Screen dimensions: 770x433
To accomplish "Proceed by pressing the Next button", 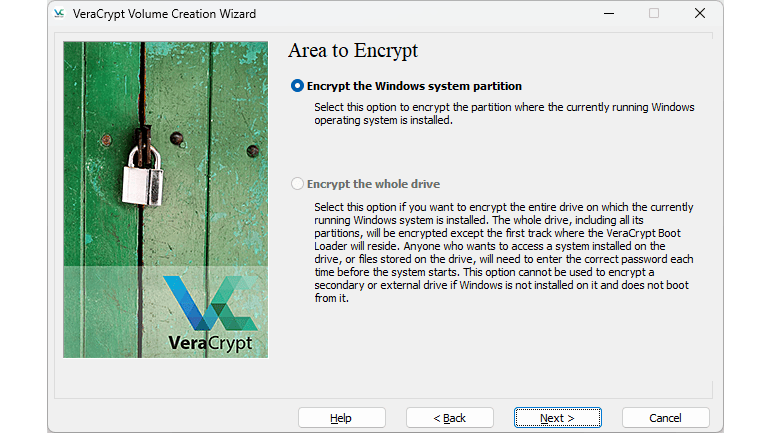I will (557, 418).
